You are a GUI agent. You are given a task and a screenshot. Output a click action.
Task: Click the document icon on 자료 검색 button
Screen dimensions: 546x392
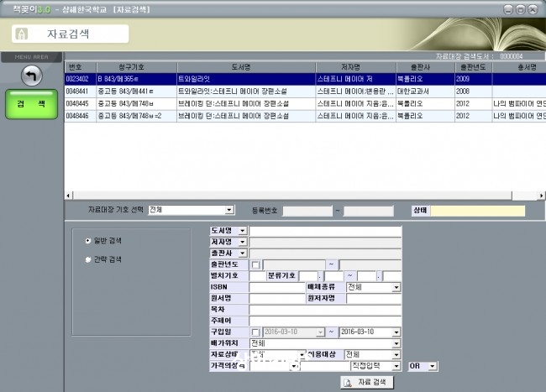(347, 383)
